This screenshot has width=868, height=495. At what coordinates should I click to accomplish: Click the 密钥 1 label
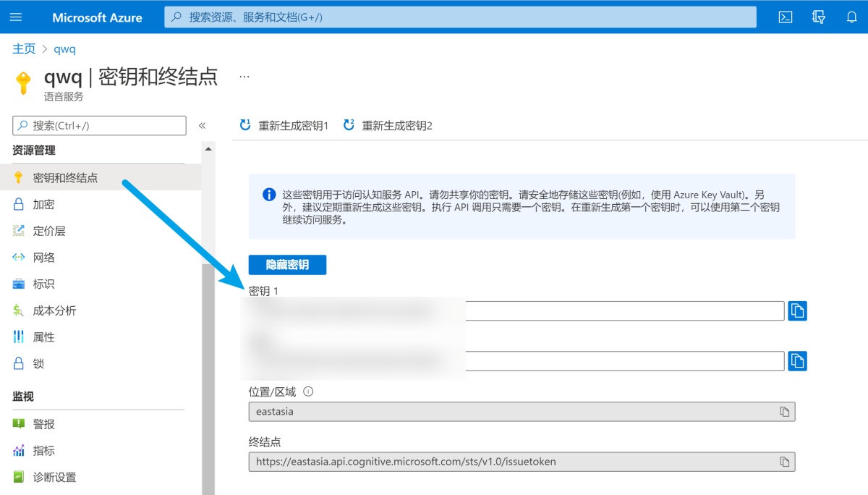pos(263,291)
